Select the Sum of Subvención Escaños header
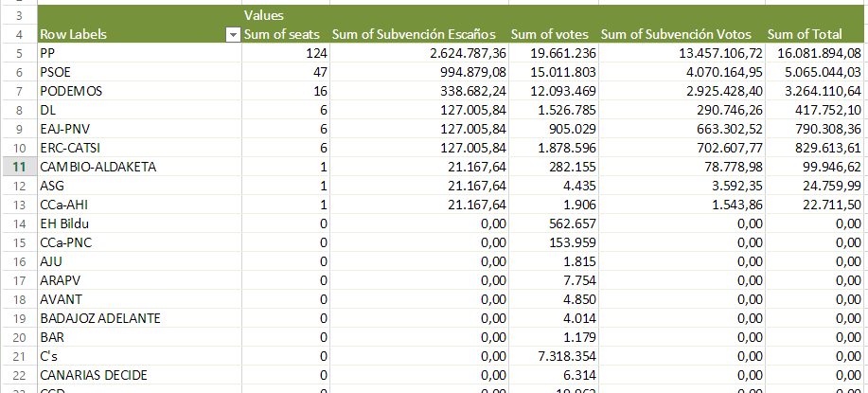868x393 pixels. [420, 35]
